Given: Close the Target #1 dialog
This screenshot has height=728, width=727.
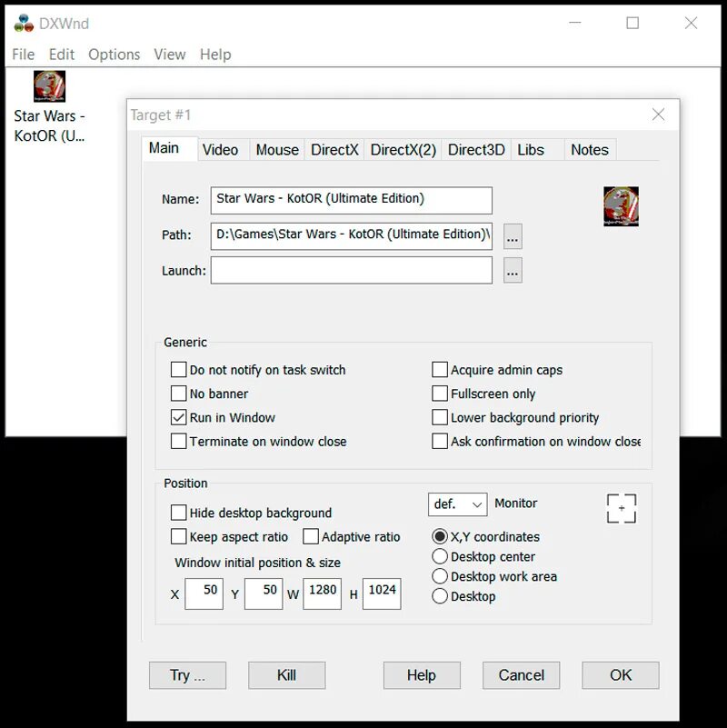Looking at the screenshot, I should (x=658, y=115).
